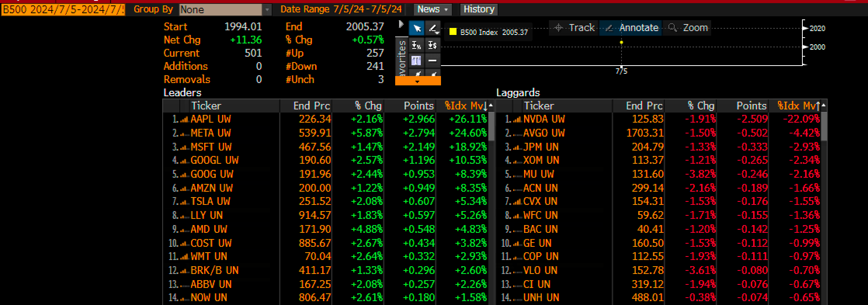Image resolution: width=868 pixels, height=305 pixels.
Task: Select the VLO UN laggard ticker
Action: [540, 270]
